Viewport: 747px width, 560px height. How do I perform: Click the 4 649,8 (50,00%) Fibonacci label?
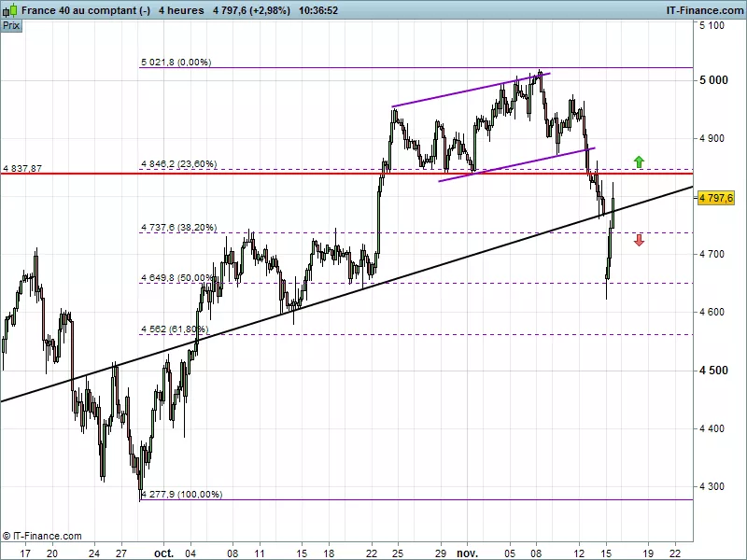click(177, 277)
